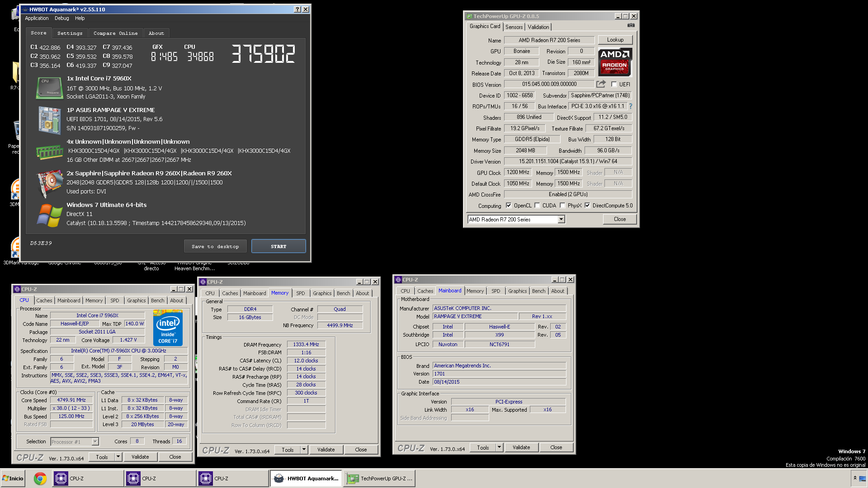Click the GPU-Z screenshot camera icon
The width and height of the screenshot is (868, 488).
(x=631, y=26)
